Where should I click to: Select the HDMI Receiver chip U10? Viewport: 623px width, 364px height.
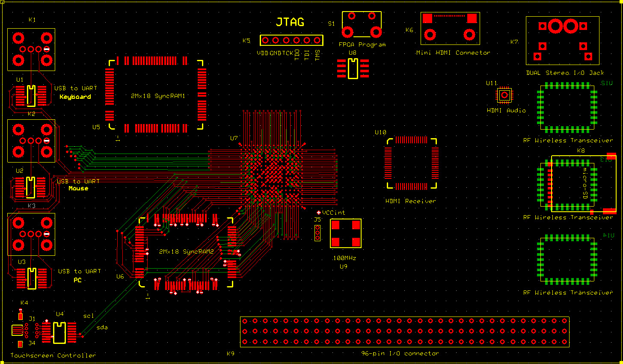click(412, 163)
